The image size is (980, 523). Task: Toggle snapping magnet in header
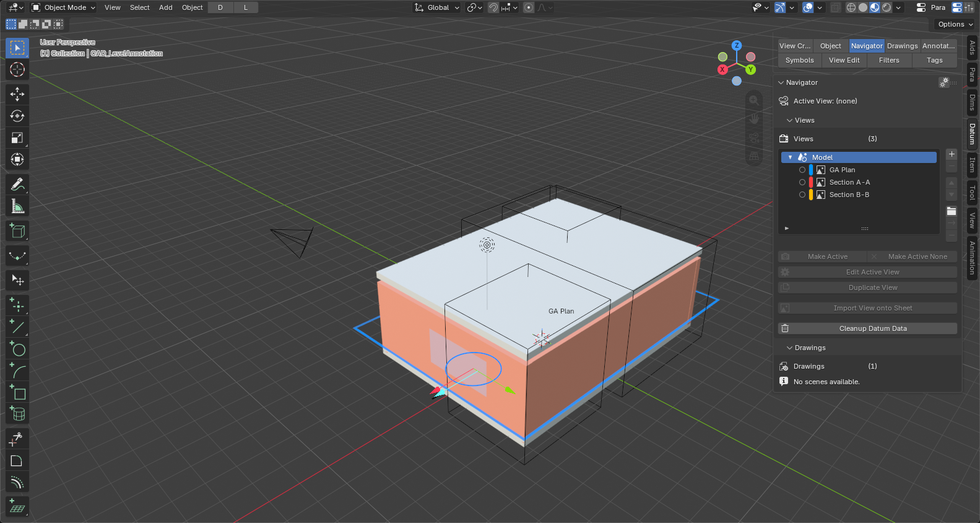click(493, 7)
